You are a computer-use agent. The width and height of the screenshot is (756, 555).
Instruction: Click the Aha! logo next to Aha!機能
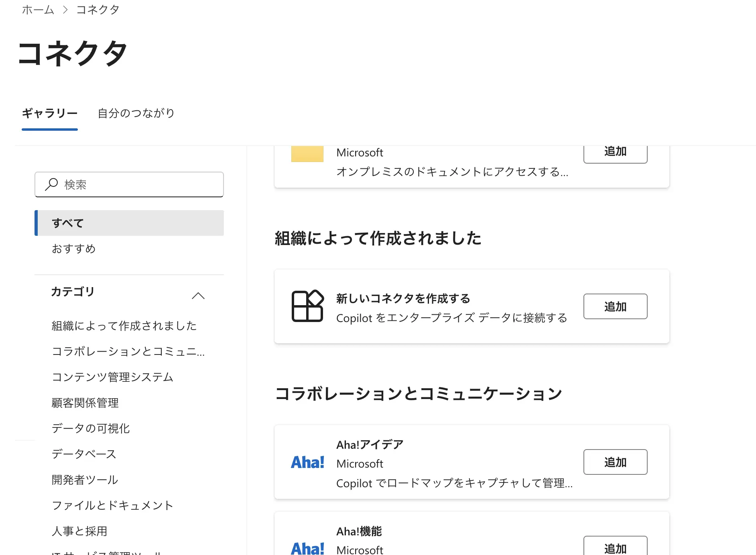point(307,548)
